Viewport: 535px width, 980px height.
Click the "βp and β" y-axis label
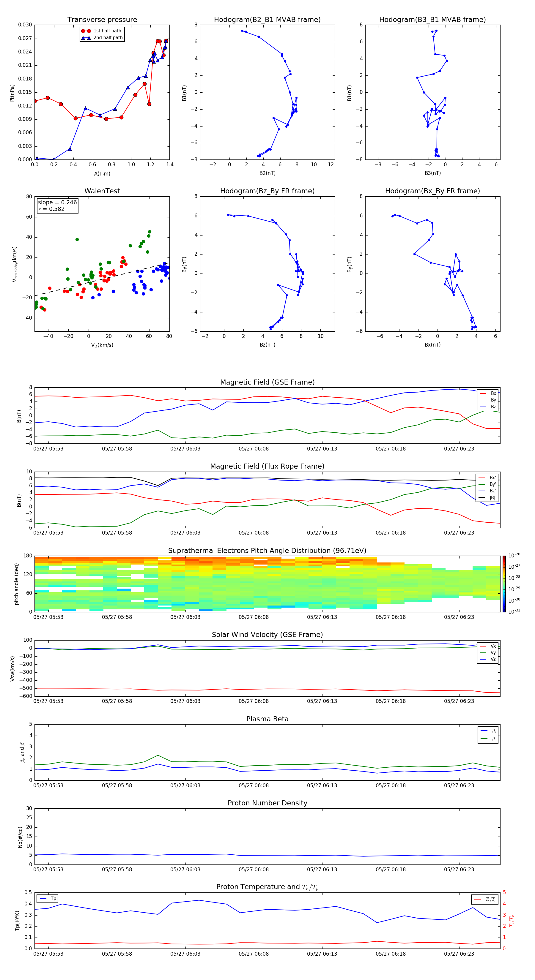pos(22,752)
